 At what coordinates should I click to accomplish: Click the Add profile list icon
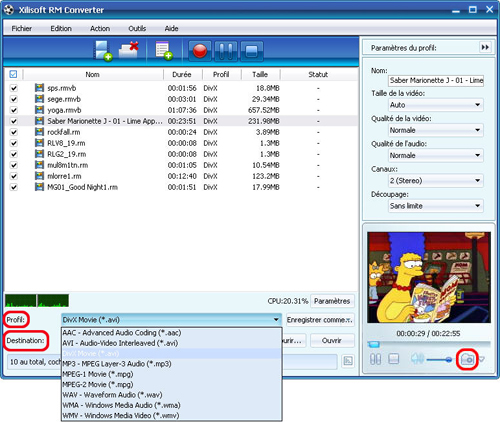point(164,51)
